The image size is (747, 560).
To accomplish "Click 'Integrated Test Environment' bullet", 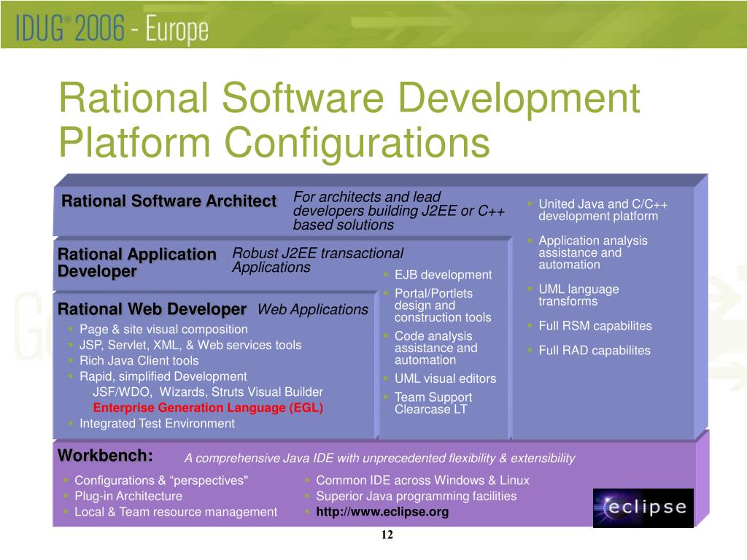I will (157, 424).
